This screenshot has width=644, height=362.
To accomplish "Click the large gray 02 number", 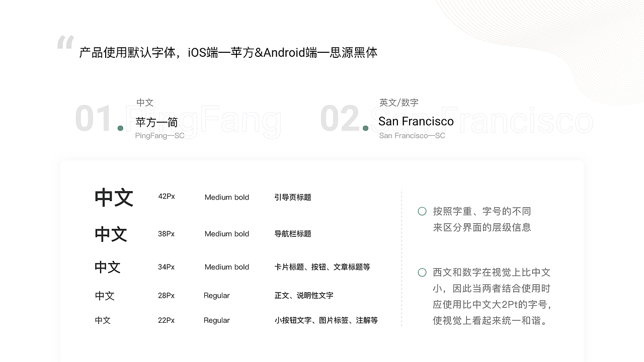I will point(340,120).
